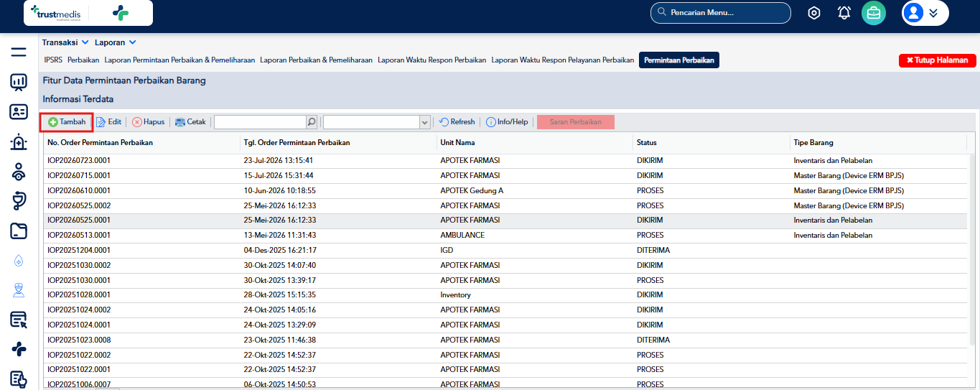Select the stethoscope sidebar icon

pos(19,201)
